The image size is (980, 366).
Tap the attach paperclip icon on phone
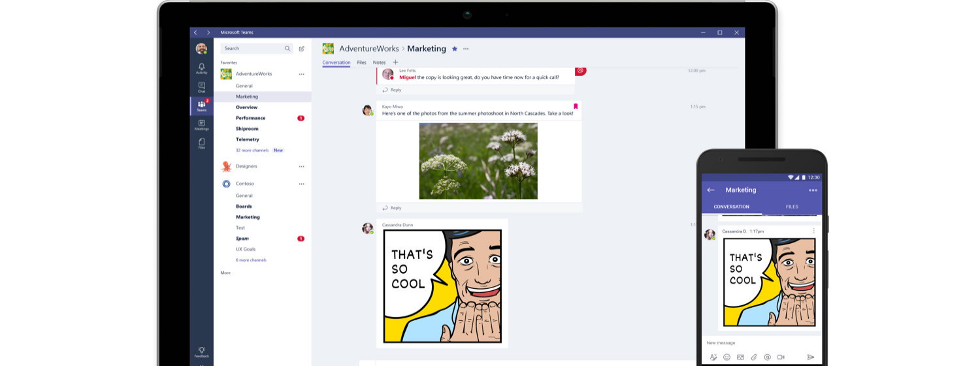(x=754, y=358)
